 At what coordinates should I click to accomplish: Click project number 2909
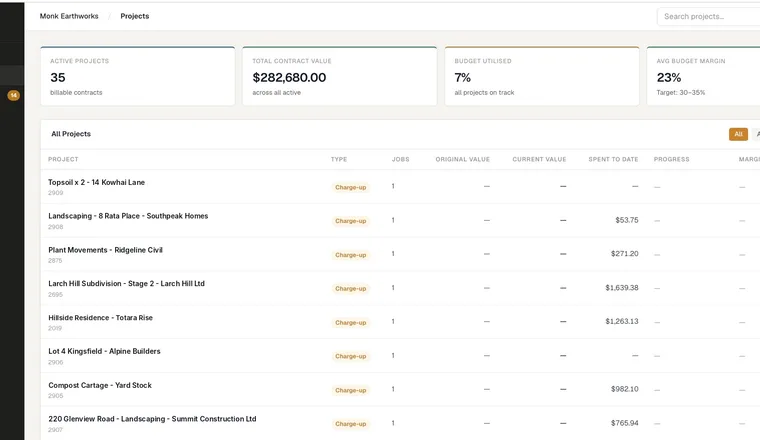pyautogui.click(x=55, y=193)
